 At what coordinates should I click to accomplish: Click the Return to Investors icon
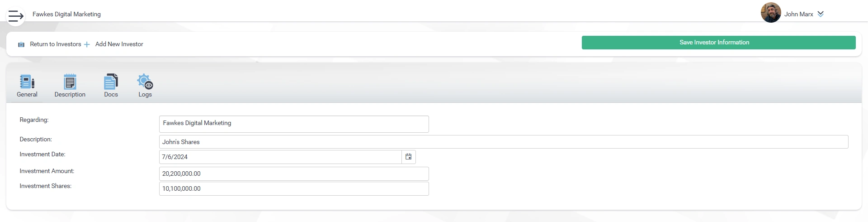pyautogui.click(x=21, y=44)
